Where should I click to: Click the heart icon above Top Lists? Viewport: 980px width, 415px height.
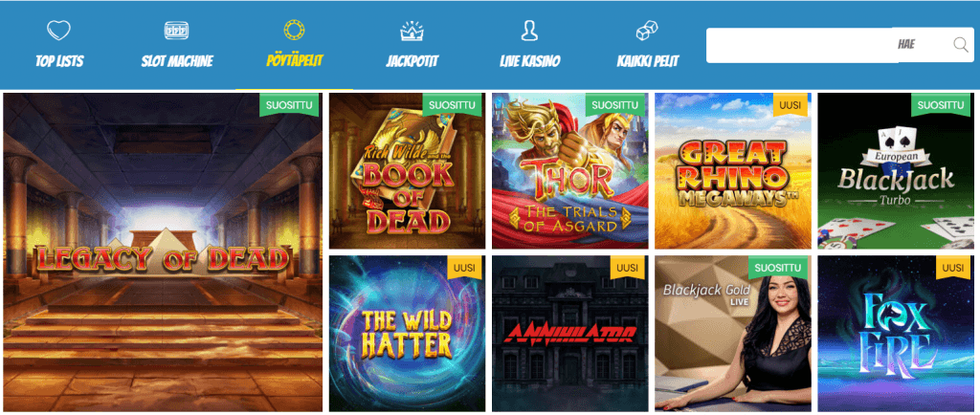[x=58, y=30]
